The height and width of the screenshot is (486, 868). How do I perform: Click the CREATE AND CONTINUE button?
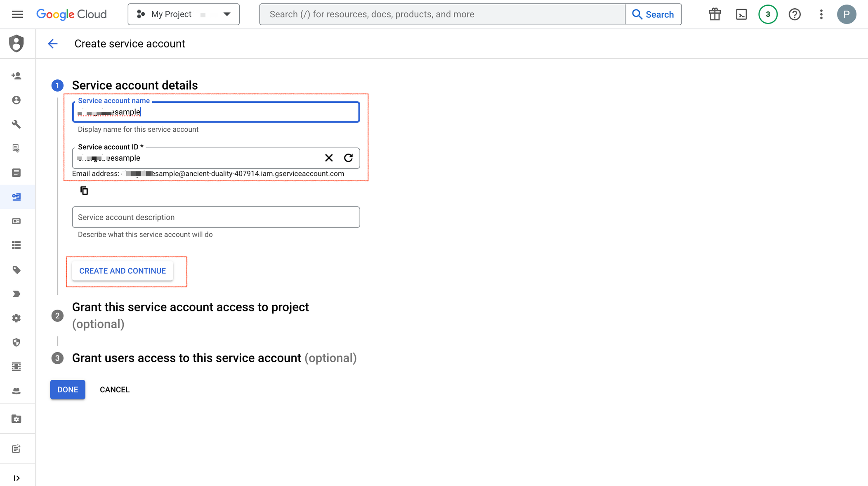pyautogui.click(x=123, y=271)
